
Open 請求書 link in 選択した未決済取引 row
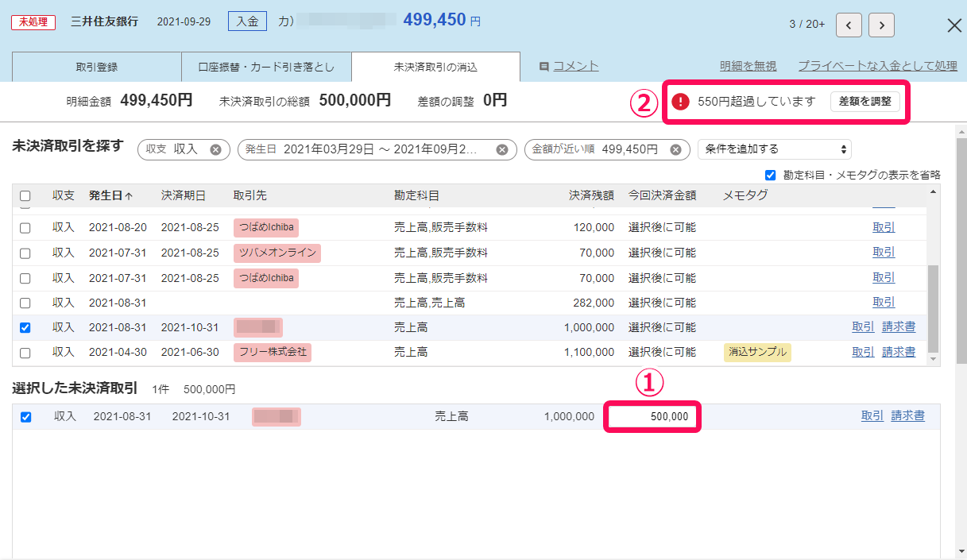(x=908, y=415)
